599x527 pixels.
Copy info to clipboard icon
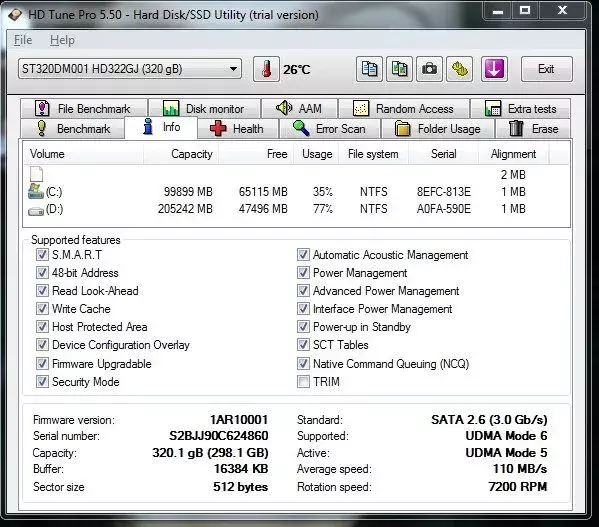(369, 69)
